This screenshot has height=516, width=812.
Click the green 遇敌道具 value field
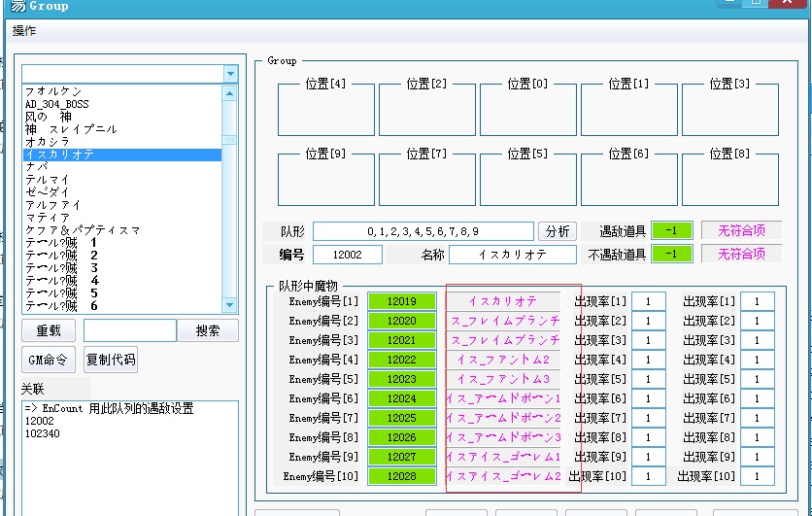coord(672,230)
